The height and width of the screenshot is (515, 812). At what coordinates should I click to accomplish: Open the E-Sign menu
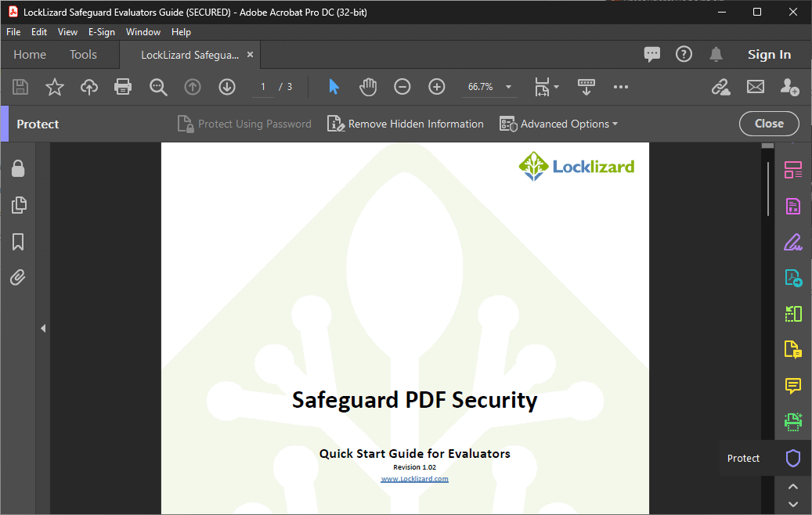102,32
